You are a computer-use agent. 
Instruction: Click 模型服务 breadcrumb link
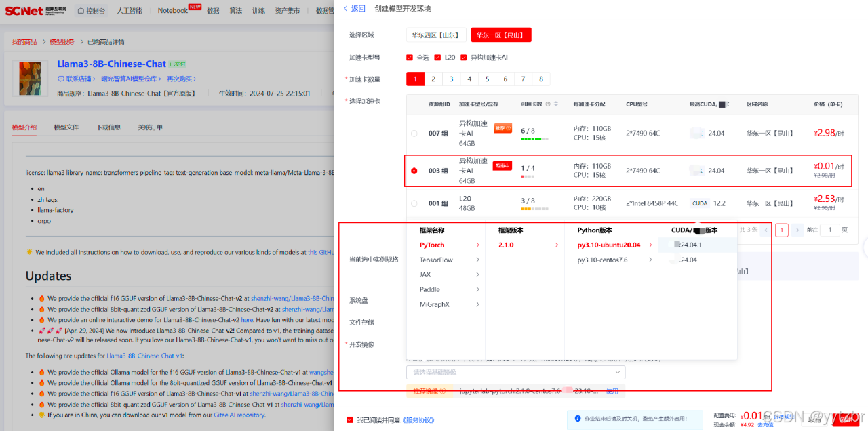(x=62, y=42)
